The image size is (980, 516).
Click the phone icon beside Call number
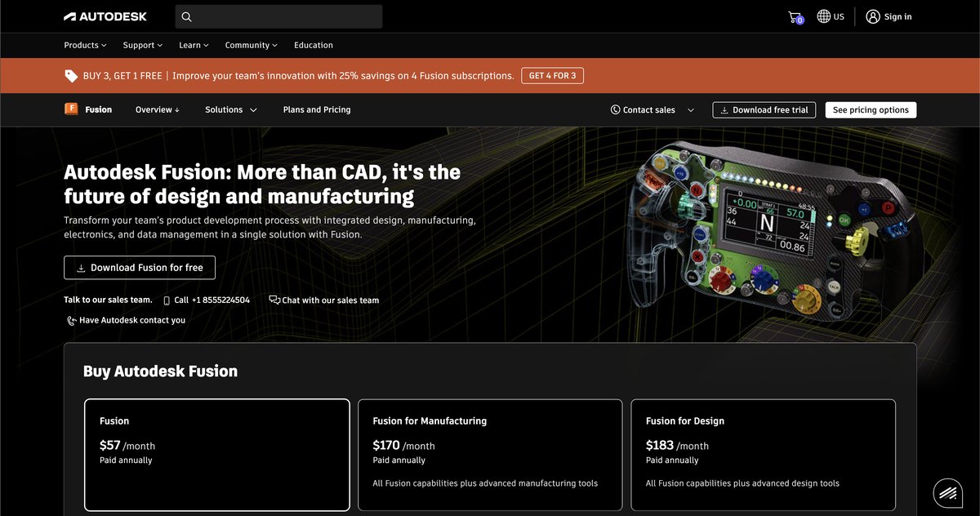pyautogui.click(x=167, y=300)
